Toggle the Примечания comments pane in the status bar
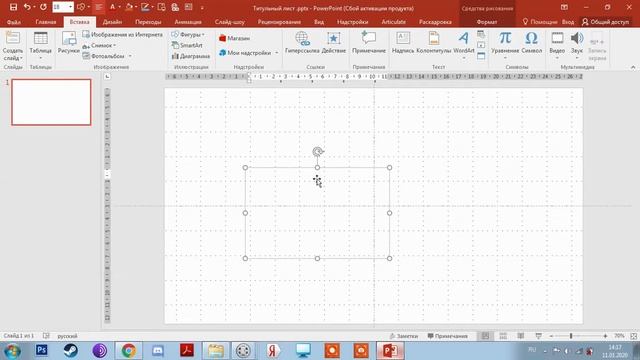640x360 pixels. click(447, 336)
